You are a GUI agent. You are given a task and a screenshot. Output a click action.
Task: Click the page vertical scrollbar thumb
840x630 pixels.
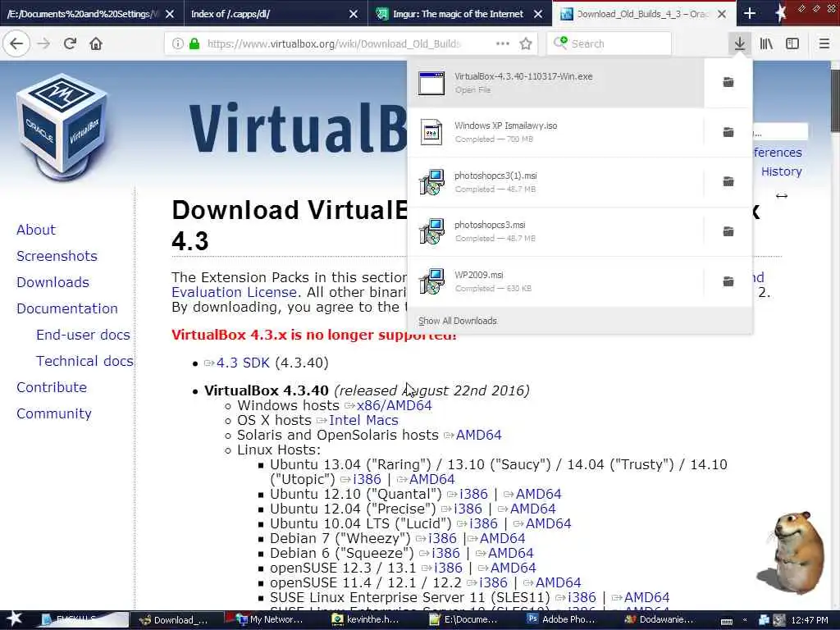click(835, 99)
